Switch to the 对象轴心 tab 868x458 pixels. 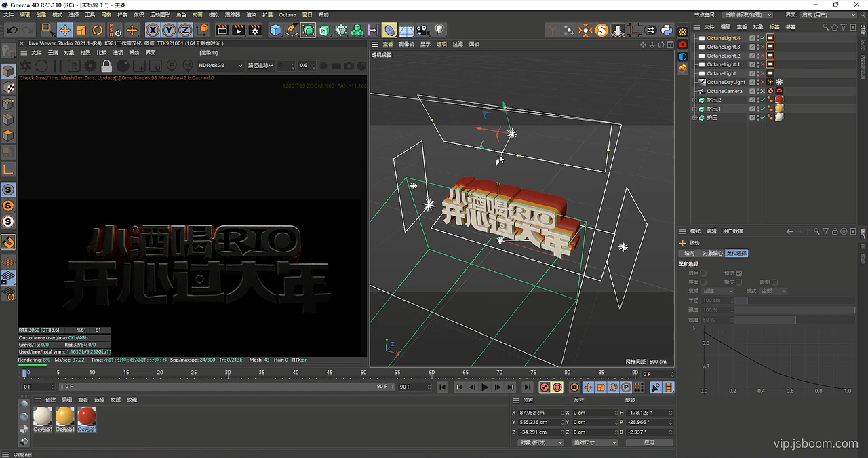pyautogui.click(x=712, y=253)
